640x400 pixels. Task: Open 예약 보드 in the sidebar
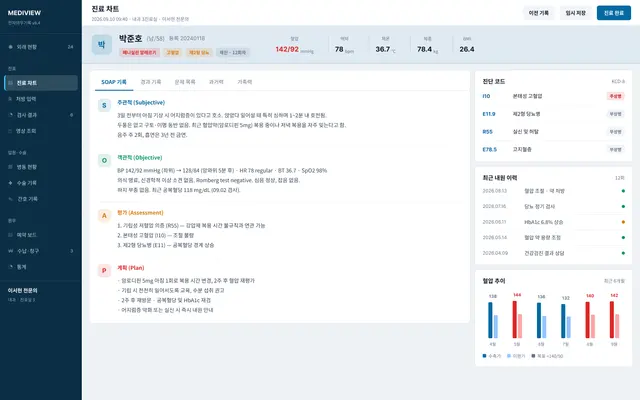(41, 235)
